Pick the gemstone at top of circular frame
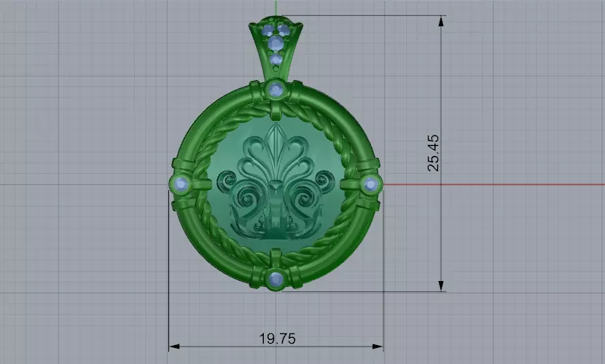Screen dimensions: 605x364 click(276, 90)
